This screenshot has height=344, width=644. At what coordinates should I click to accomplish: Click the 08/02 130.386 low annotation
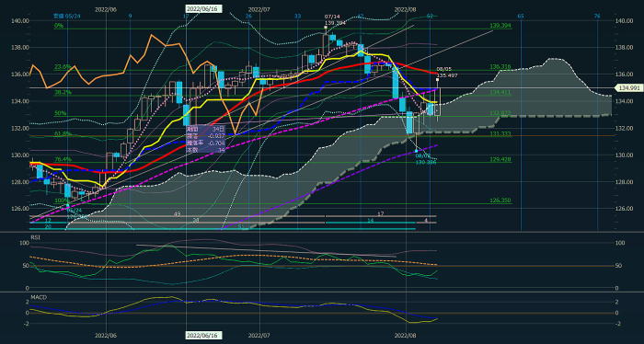click(425, 159)
